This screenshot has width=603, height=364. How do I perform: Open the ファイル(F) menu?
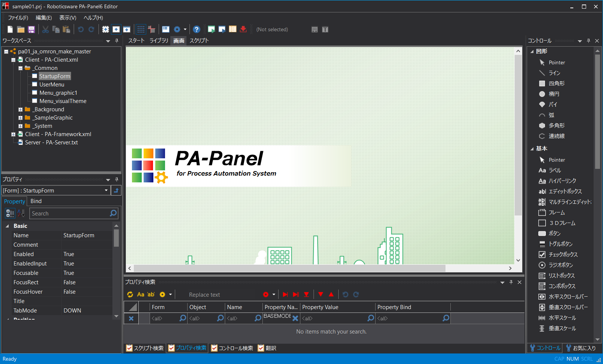[18, 18]
